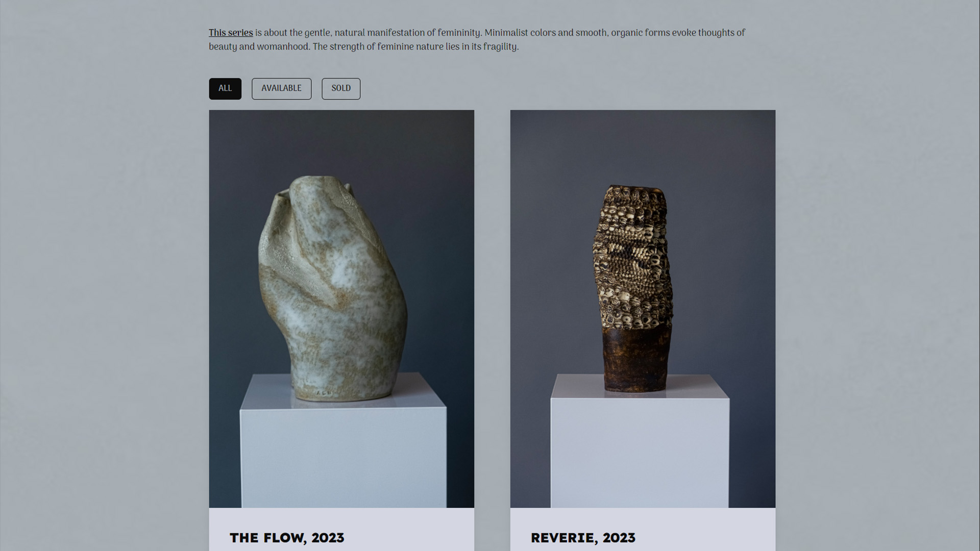The width and height of the screenshot is (980, 551).
Task: Click the folded top opening of The Flow vase
Action: pyautogui.click(x=312, y=191)
